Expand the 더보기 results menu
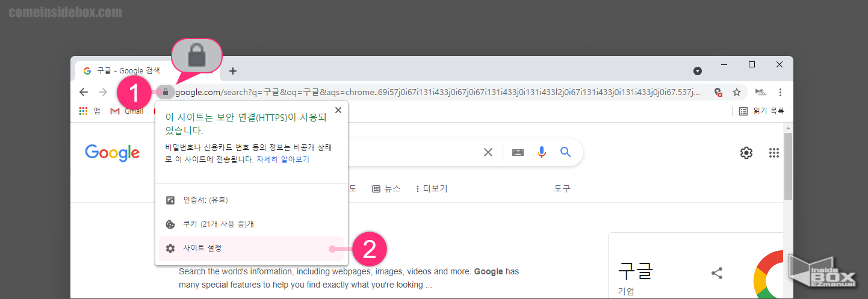This screenshot has height=299, width=868. click(432, 188)
